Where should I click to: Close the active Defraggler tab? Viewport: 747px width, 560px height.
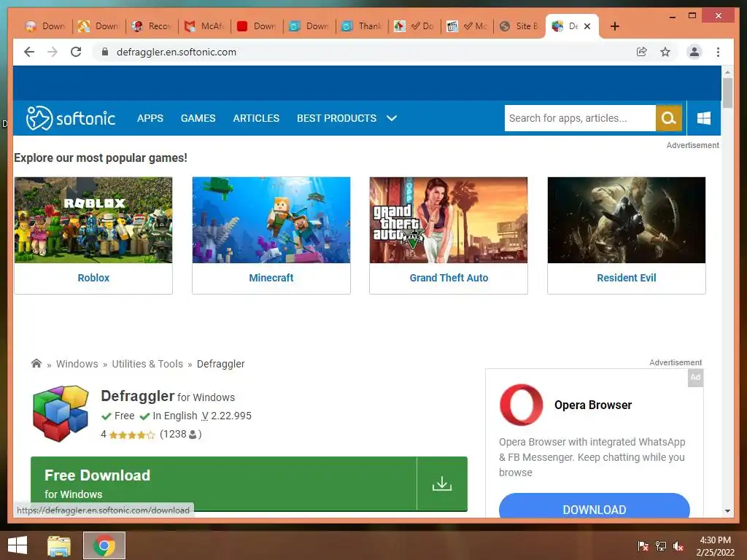[587, 26]
